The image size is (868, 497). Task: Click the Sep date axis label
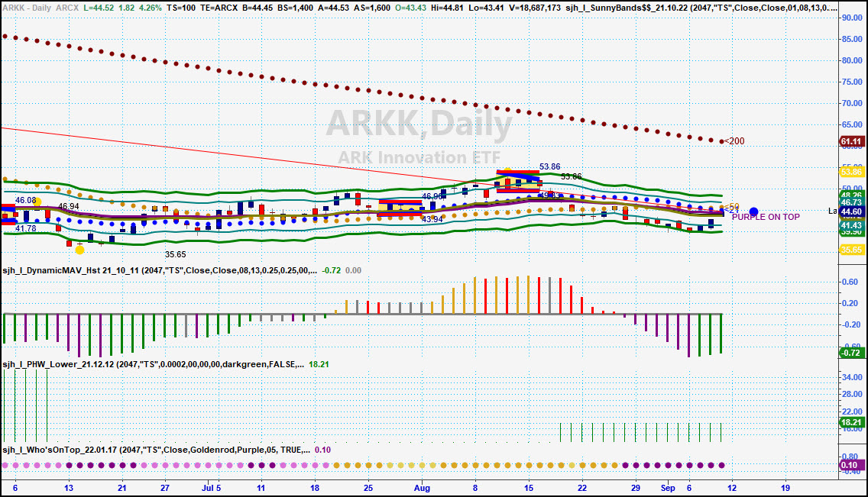668,488
